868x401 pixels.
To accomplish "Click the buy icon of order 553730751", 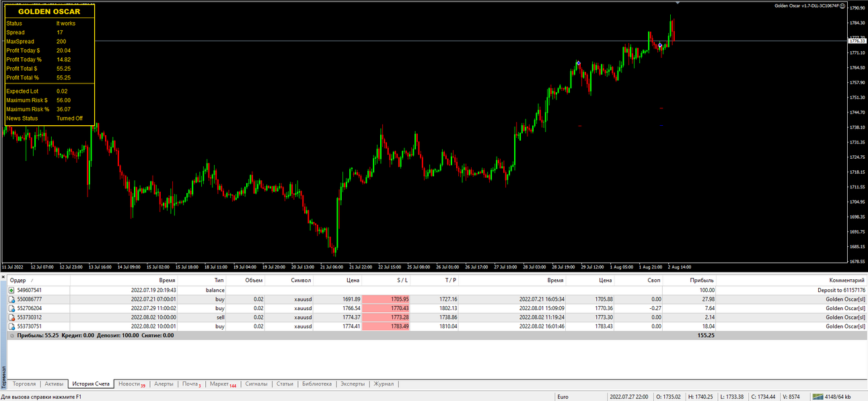I will (x=11, y=326).
